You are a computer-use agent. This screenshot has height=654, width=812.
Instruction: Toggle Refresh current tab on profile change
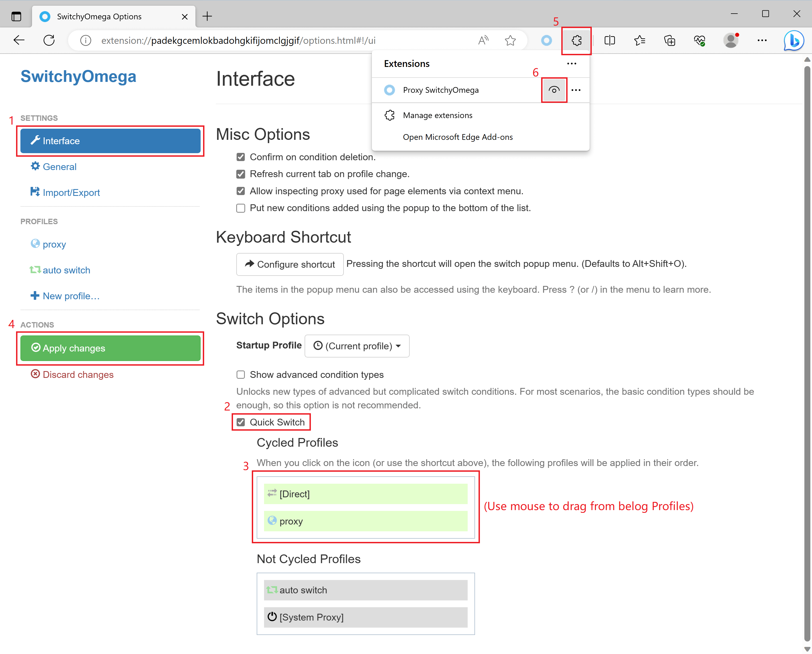pos(241,174)
